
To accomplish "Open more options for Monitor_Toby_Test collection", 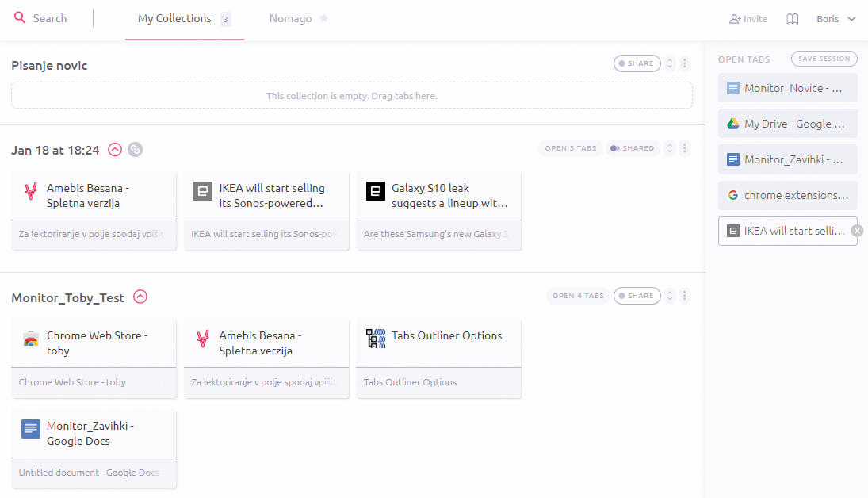I will tap(684, 296).
